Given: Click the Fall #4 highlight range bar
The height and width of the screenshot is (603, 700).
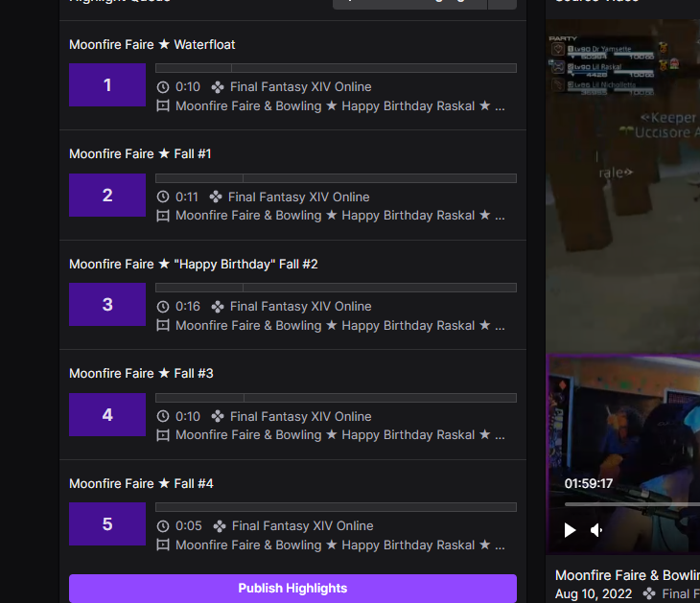Looking at the screenshot, I should 337,507.
